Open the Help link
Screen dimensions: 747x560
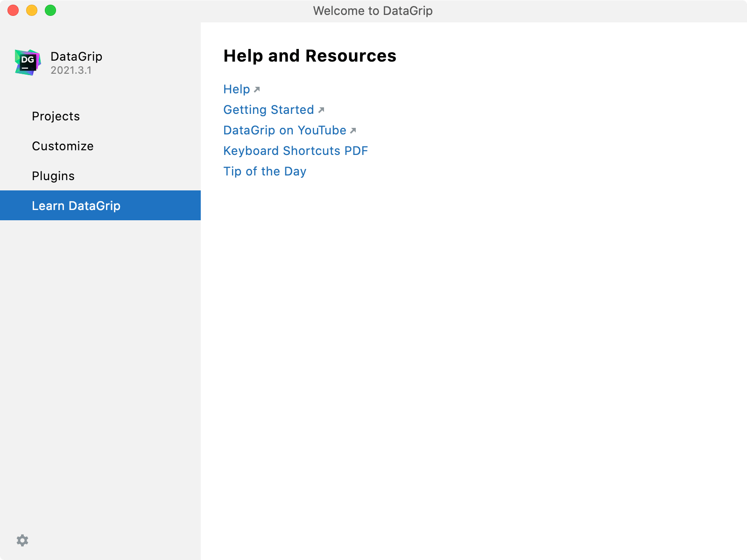tap(237, 89)
